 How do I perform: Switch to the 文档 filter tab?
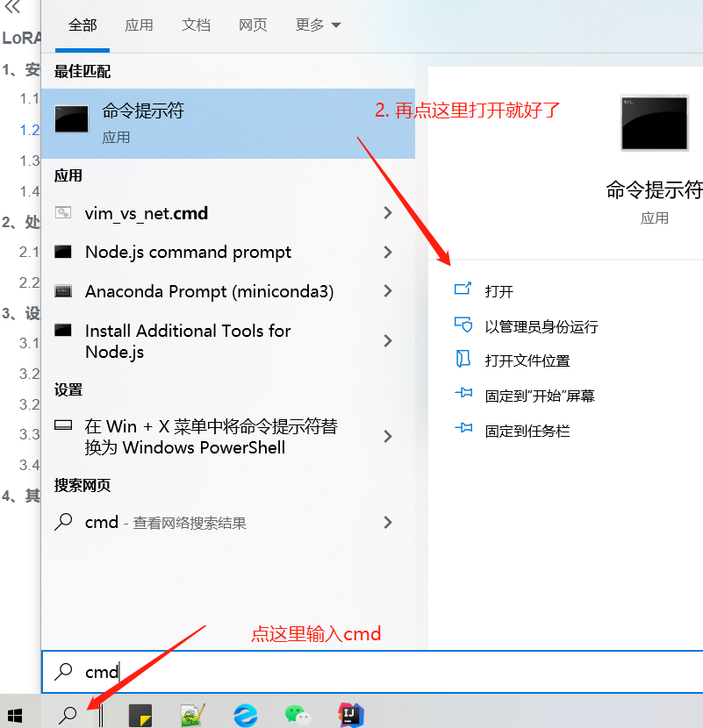(196, 25)
